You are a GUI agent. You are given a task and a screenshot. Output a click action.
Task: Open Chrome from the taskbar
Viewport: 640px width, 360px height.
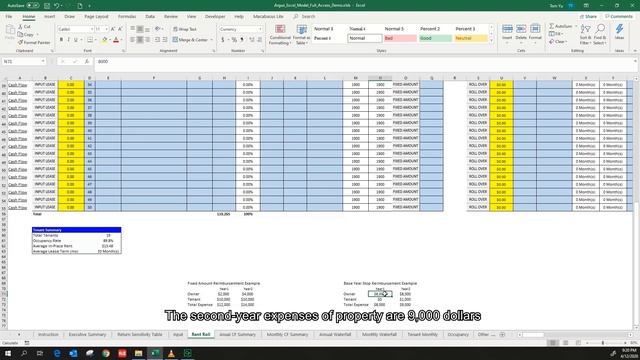click(106, 353)
